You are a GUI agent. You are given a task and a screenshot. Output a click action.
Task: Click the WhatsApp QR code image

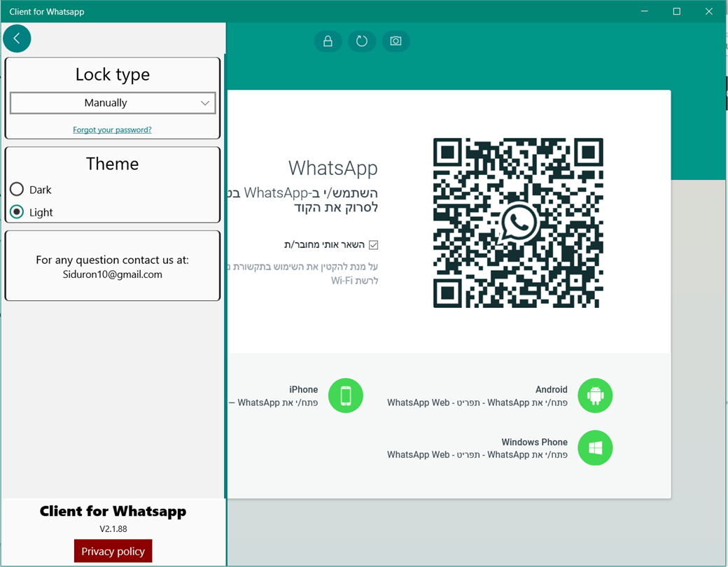pos(518,223)
